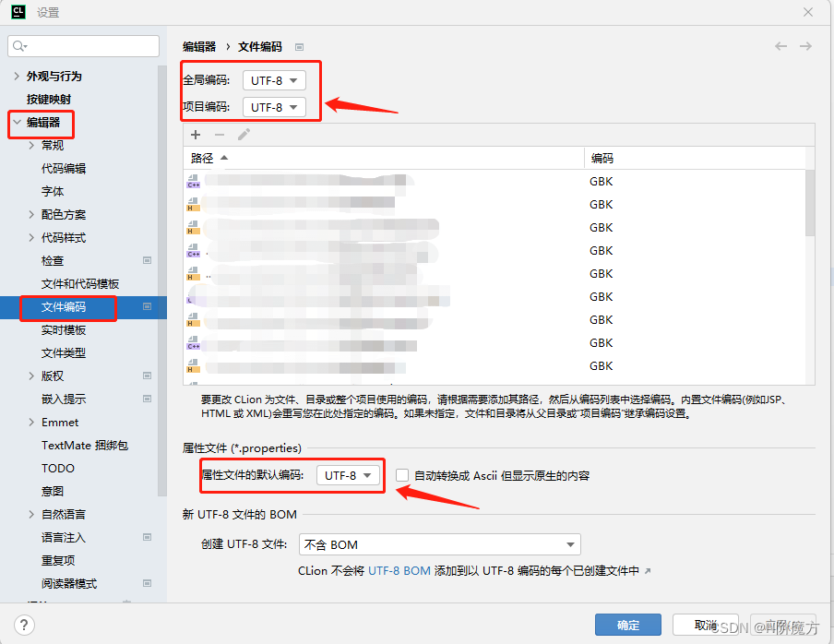Screen dimensions: 834x644
Task: Click the forward navigation arrow
Action: point(805,46)
